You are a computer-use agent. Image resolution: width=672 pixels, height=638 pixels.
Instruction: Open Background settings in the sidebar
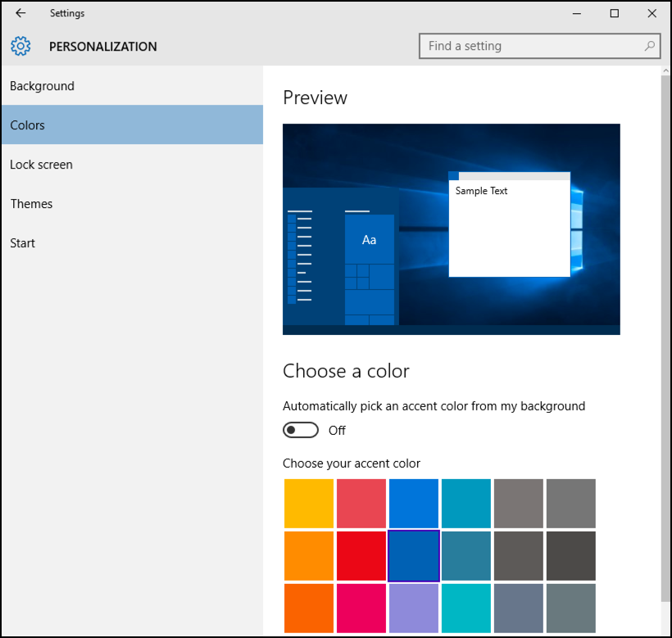(x=42, y=85)
